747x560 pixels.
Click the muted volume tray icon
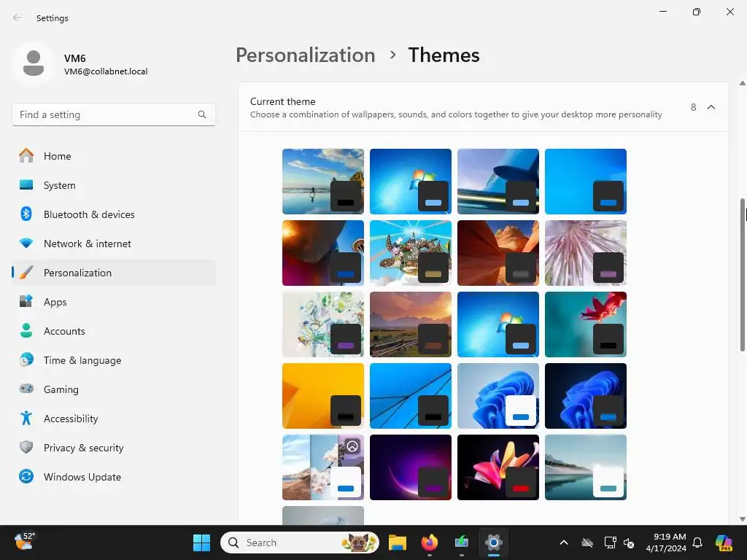629,542
